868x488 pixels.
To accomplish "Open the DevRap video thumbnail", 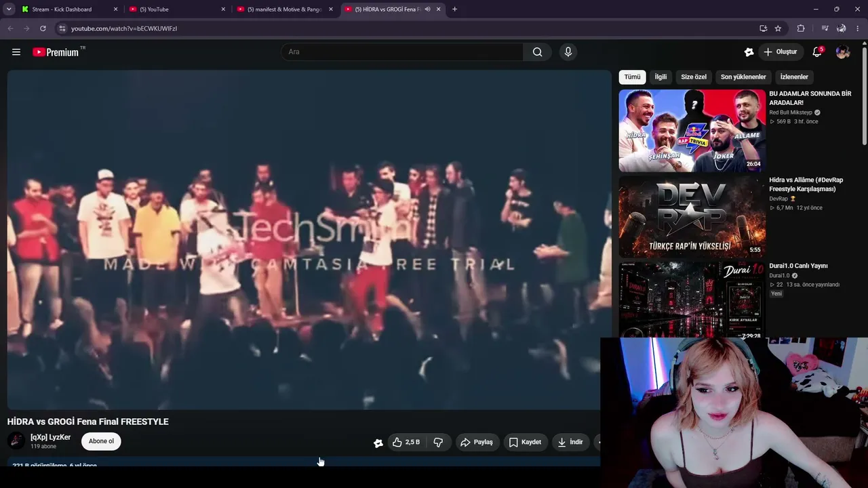I will [x=692, y=217].
